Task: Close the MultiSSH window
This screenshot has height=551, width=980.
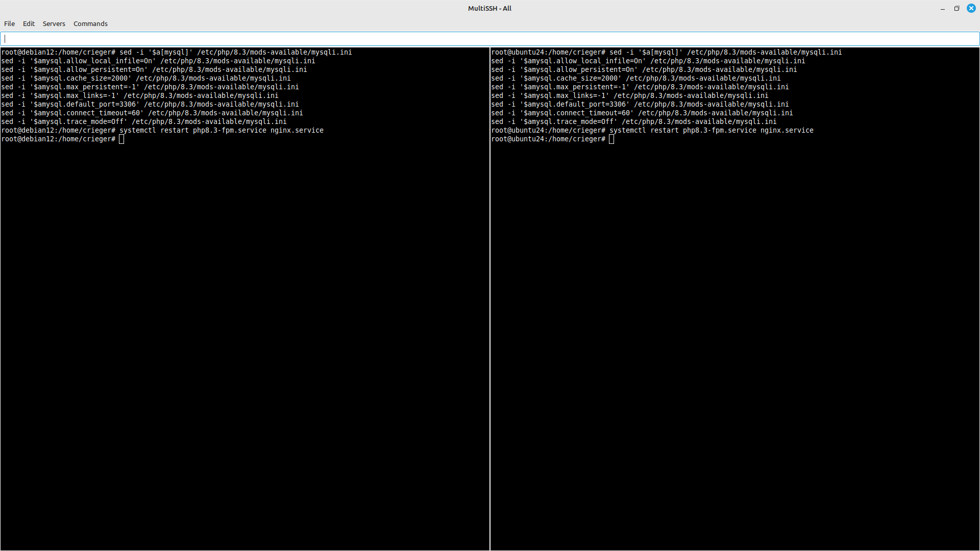Action: 971,8
